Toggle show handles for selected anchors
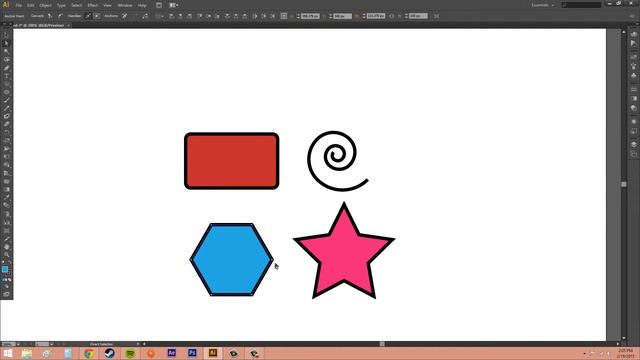The image size is (640, 360). (88, 16)
